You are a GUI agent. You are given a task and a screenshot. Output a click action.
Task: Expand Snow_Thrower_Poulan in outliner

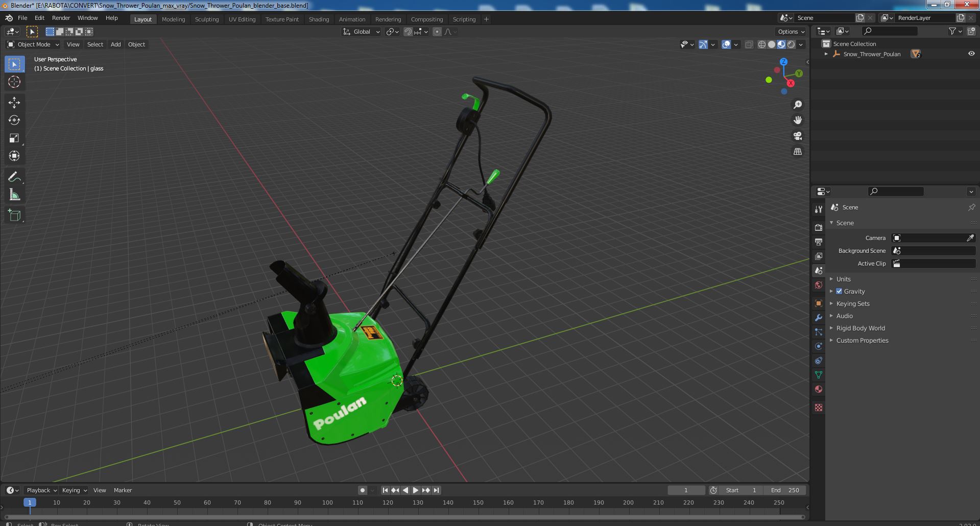click(x=826, y=54)
